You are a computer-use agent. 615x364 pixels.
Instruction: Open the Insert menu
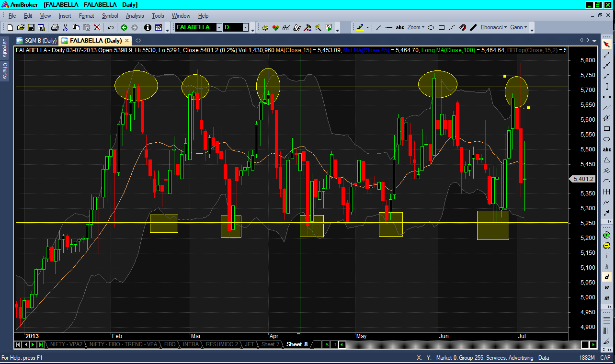click(x=65, y=16)
